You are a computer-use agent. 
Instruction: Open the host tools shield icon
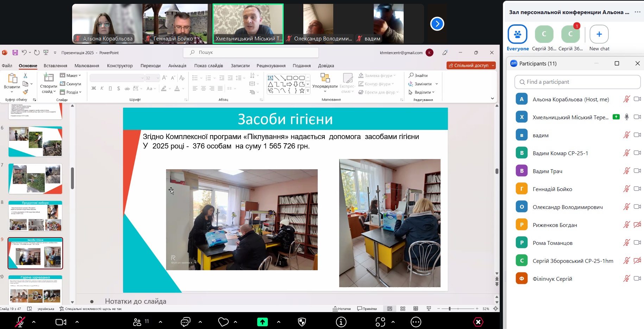coord(302,322)
